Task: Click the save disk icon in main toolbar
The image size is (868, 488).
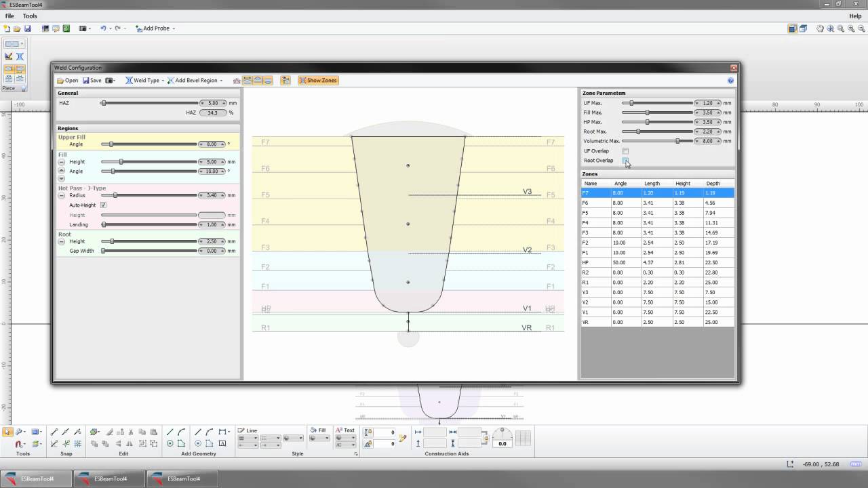Action: tap(28, 28)
